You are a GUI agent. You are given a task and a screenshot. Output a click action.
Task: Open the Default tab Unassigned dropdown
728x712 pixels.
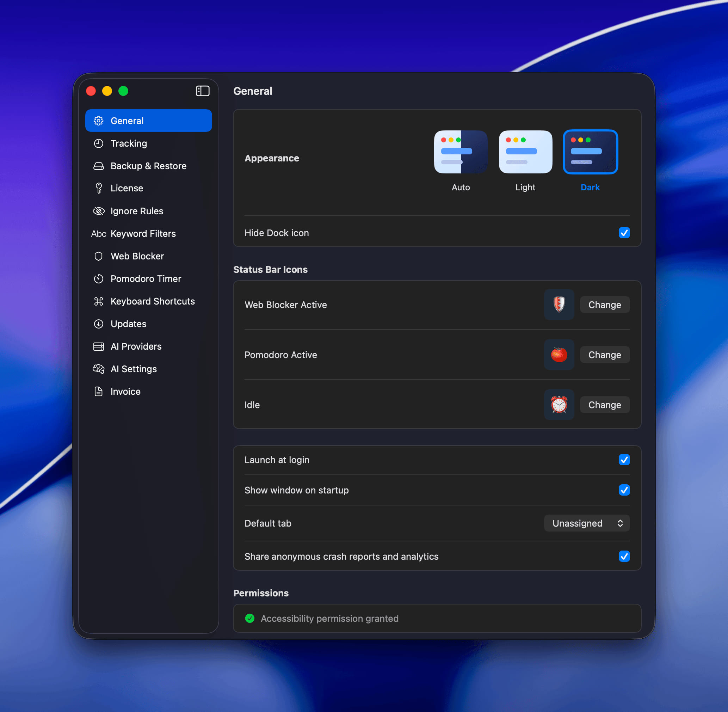pos(586,523)
